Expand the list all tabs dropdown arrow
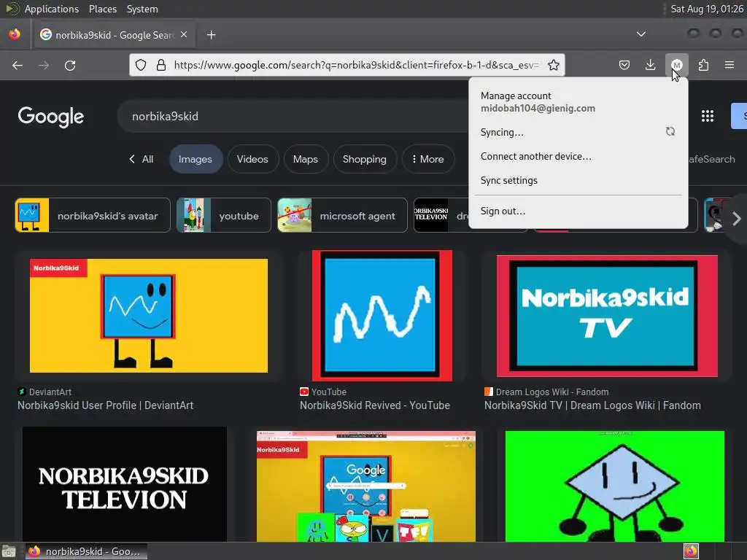This screenshot has height=560, width=747. [641, 34]
